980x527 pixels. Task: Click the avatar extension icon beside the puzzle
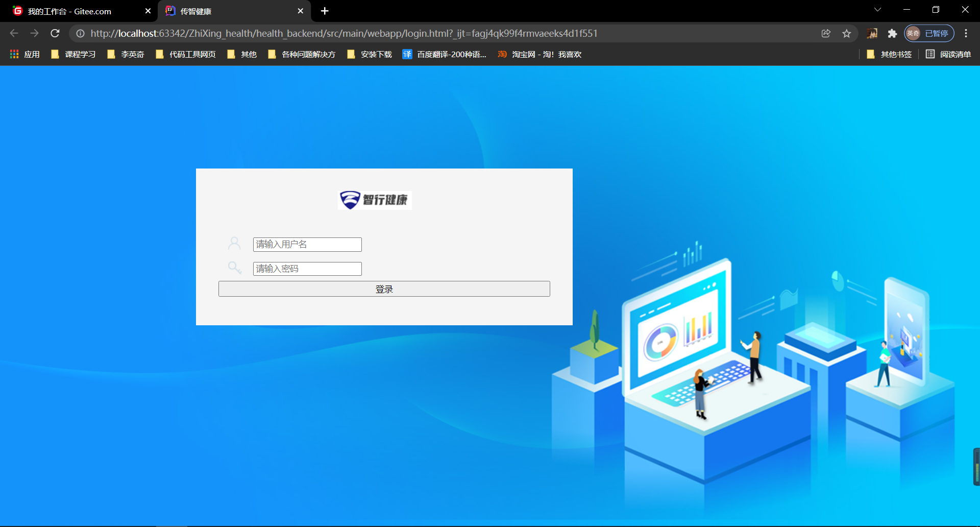tap(872, 33)
